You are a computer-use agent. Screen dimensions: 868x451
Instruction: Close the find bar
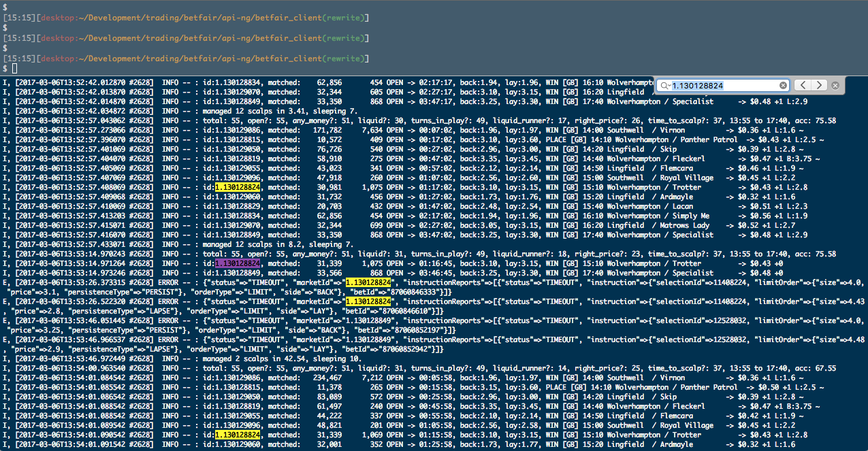[x=835, y=86]
